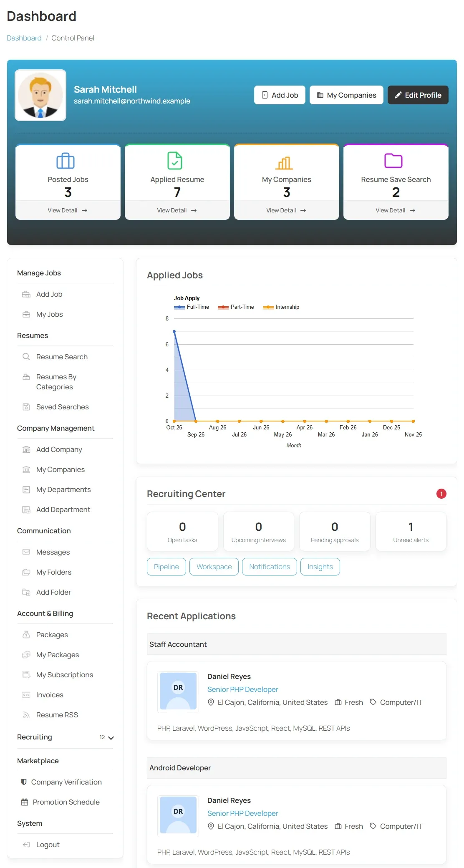Click the Logout arrow icon

(x=26, y=845)
